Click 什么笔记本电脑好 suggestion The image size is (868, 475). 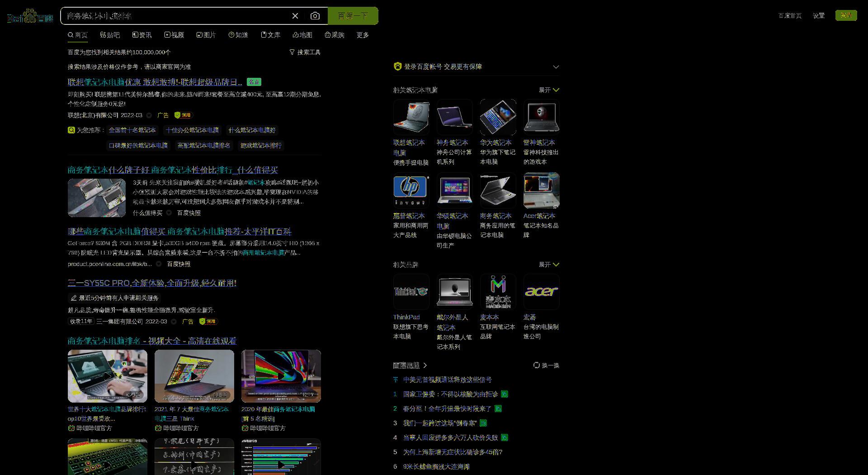coord(252,130)
